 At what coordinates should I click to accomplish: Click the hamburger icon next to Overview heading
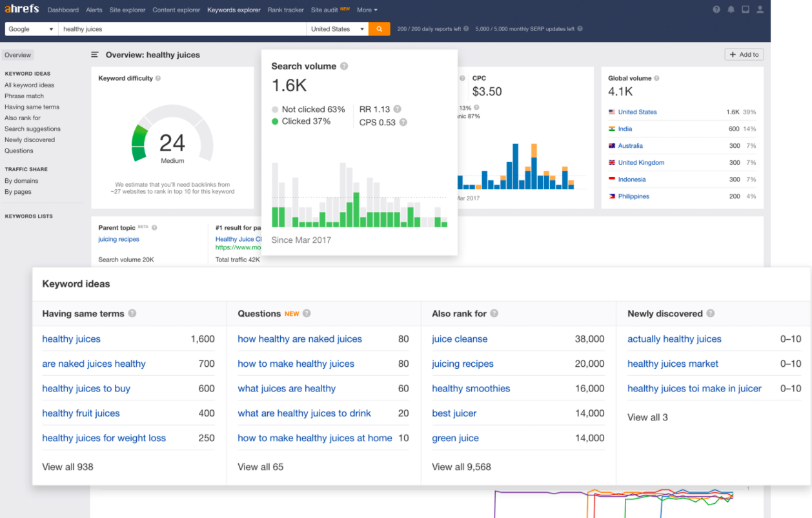[94, 55]
